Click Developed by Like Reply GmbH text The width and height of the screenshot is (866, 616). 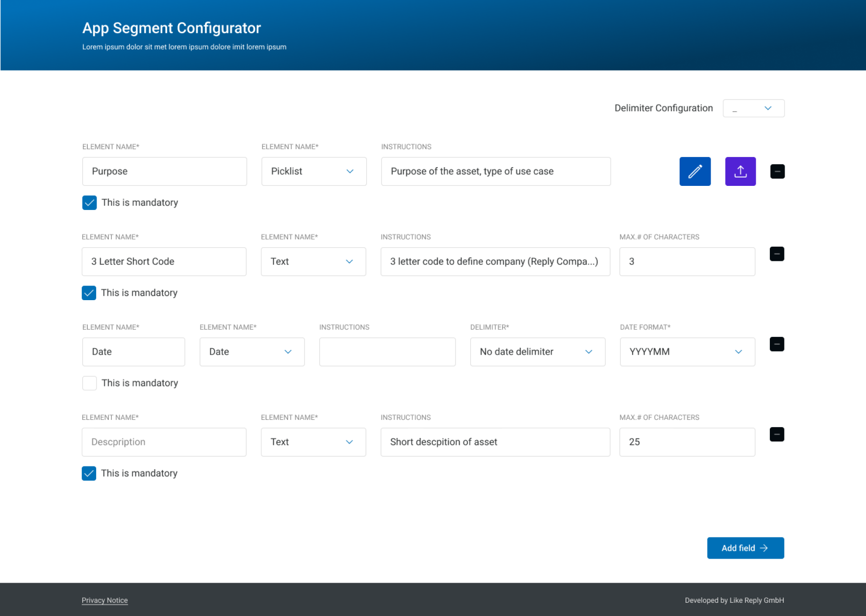pyautogui.click(x=734, y=600)
